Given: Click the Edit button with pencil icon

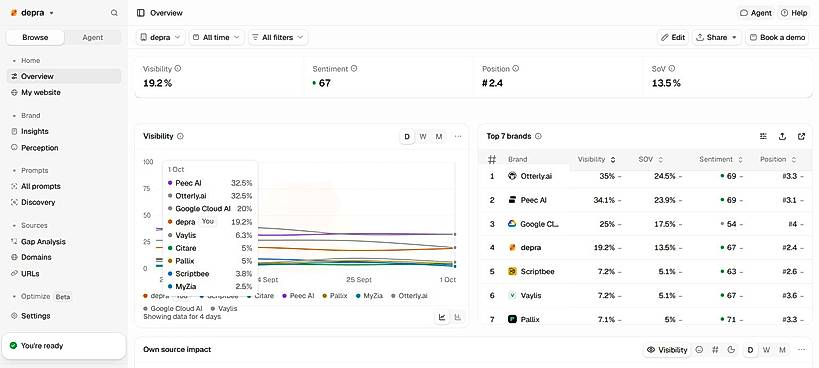Looking at the screenshot, I should [673, 38].
